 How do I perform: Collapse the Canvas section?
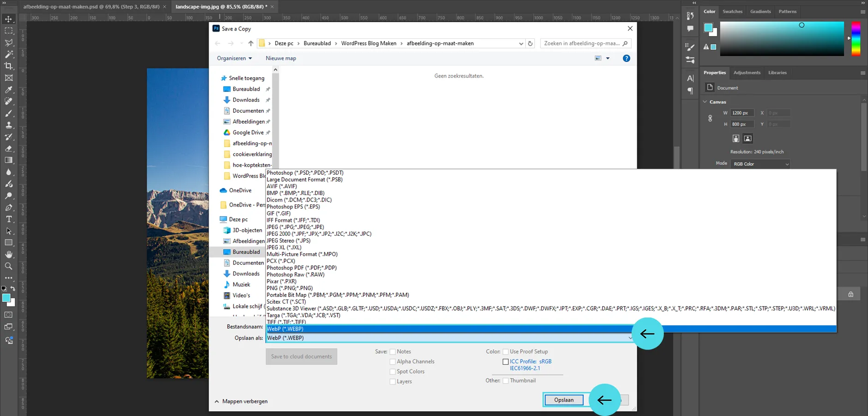(x=705, y=102)
